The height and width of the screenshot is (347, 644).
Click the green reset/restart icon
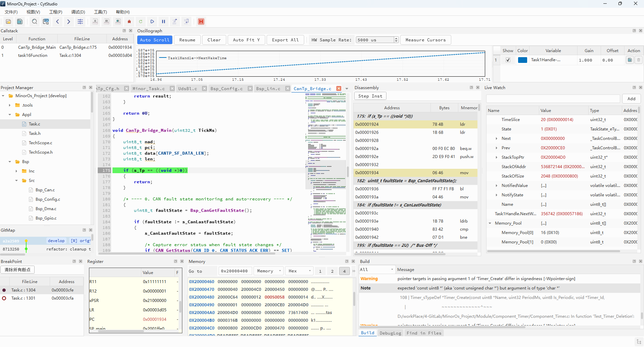pyautogui.click(x=141, y=22)
